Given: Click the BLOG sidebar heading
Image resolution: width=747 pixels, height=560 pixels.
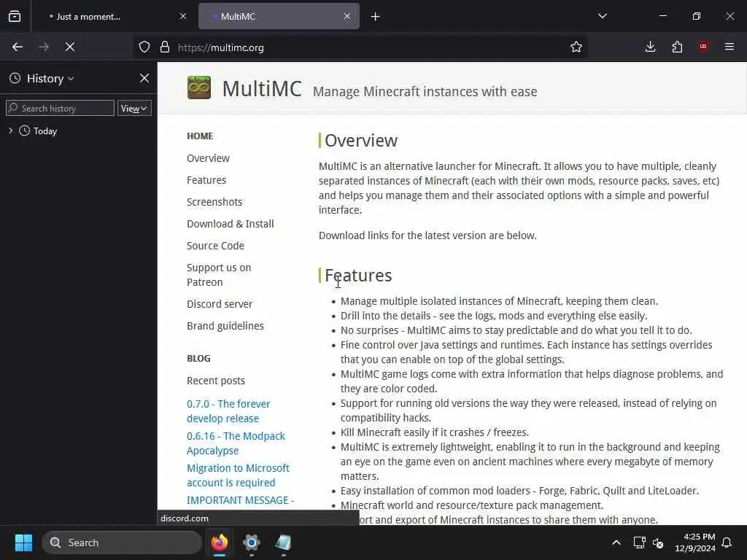Looking at the screenshot, I should tap(198, 359).
